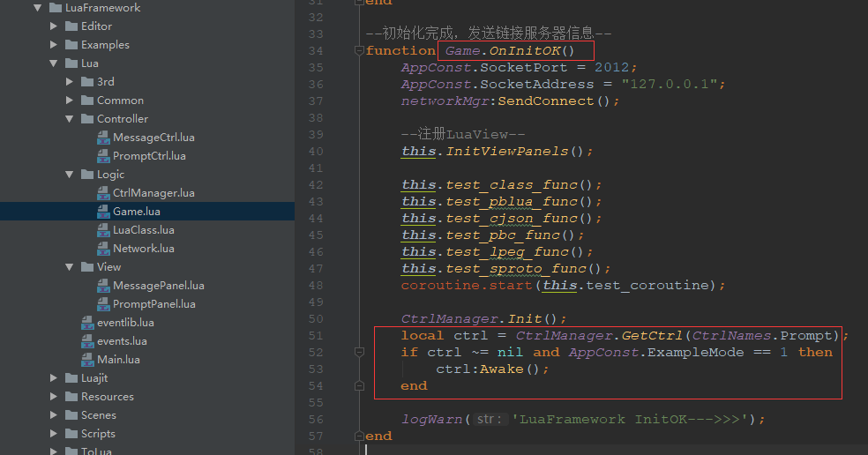
Task: Click the fold end marker at line 54
Action: click(x=359, y=386)
